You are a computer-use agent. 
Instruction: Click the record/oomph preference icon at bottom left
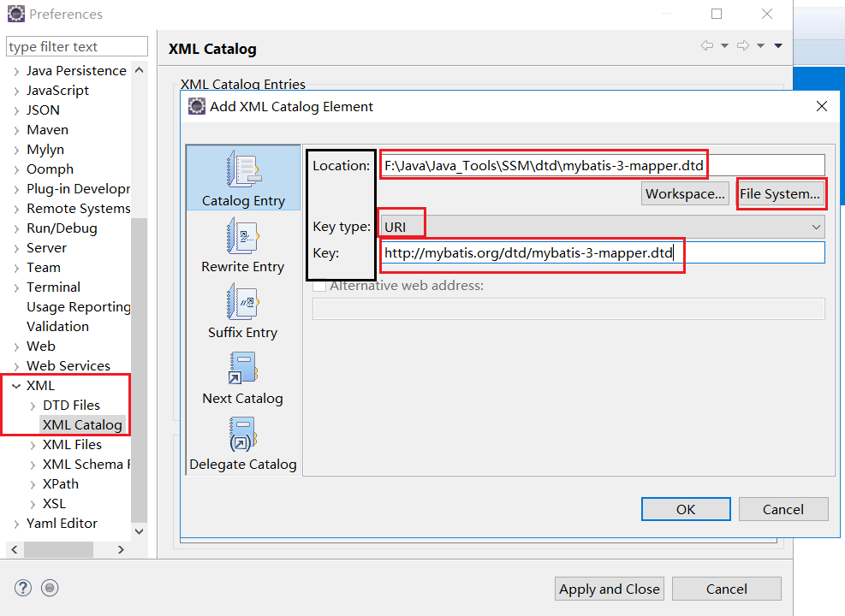coord(50,588)
